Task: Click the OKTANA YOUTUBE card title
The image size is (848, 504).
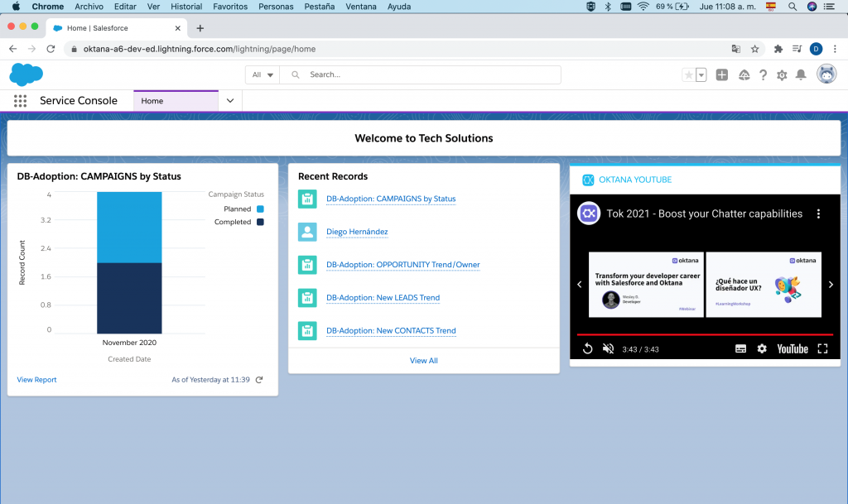Action: [635, 180]
